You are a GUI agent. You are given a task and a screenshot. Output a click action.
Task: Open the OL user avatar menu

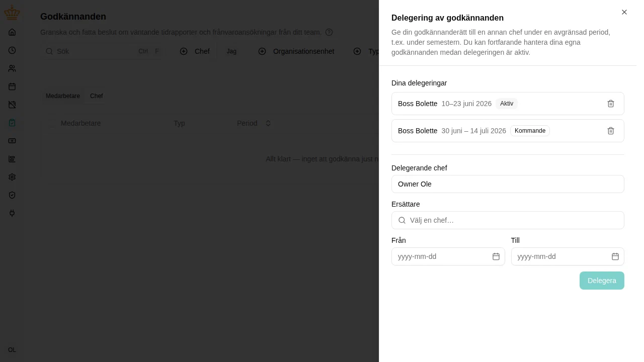point(12,350)
